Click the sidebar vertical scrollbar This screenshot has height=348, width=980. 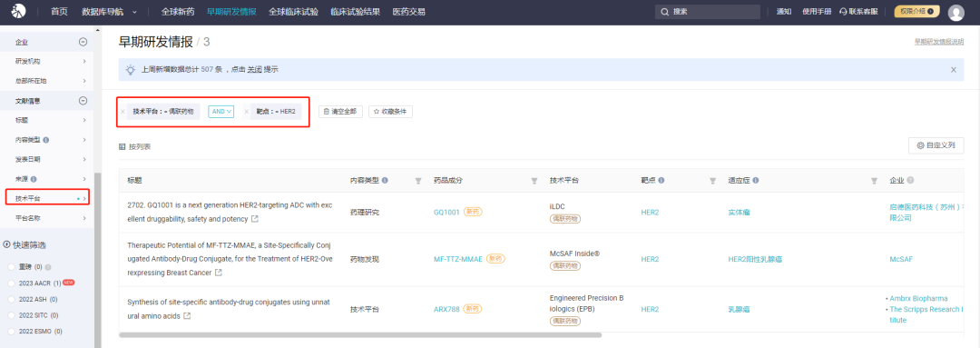click(96, 260)
